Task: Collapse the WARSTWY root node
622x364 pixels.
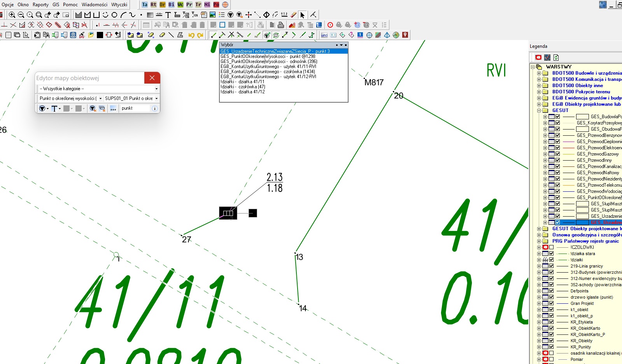Action: tap(533, 67)
